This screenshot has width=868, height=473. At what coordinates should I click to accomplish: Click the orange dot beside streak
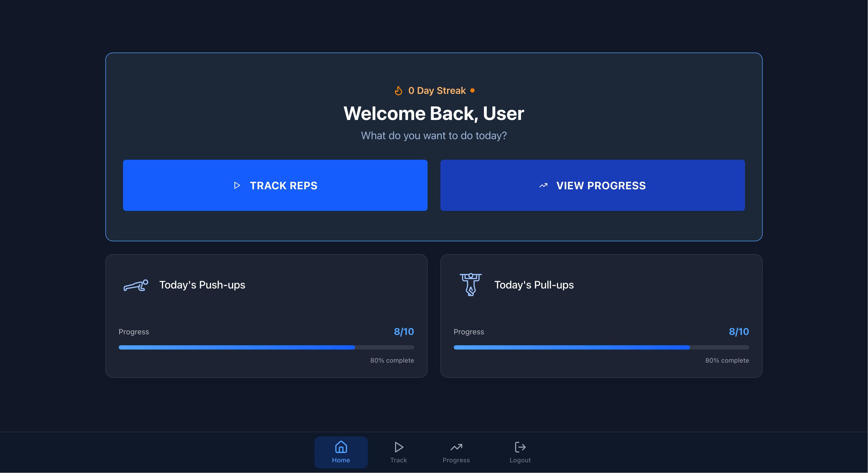[x=472, y=90]
